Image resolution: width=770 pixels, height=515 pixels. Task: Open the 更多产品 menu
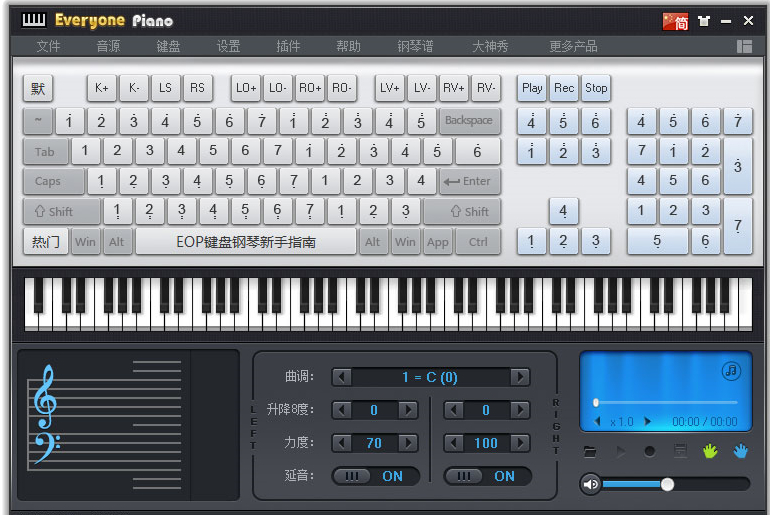[x=573, y=46]
